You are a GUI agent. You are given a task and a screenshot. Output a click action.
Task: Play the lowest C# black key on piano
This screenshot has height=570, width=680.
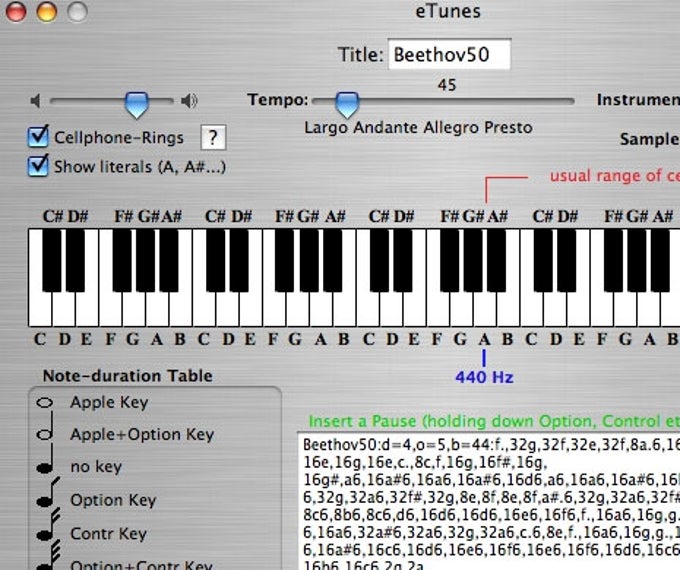[x=52, y=260]
